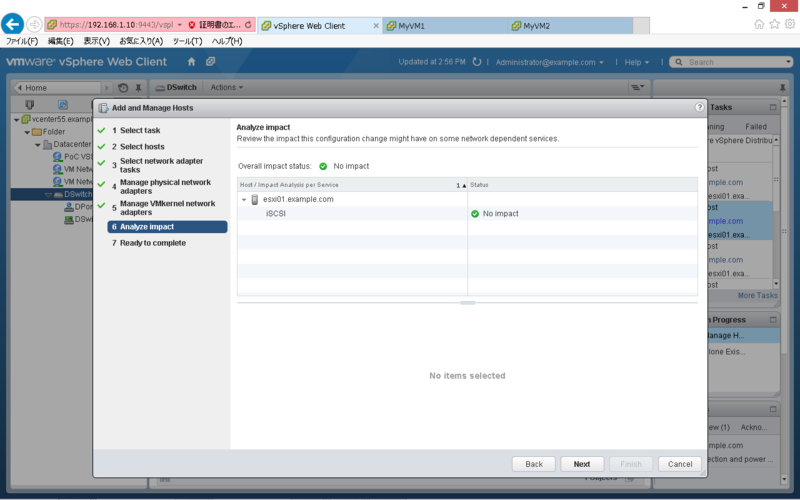Click the navigator history clock icon
This screenshot has width=800, height=500.
[123, 87]
